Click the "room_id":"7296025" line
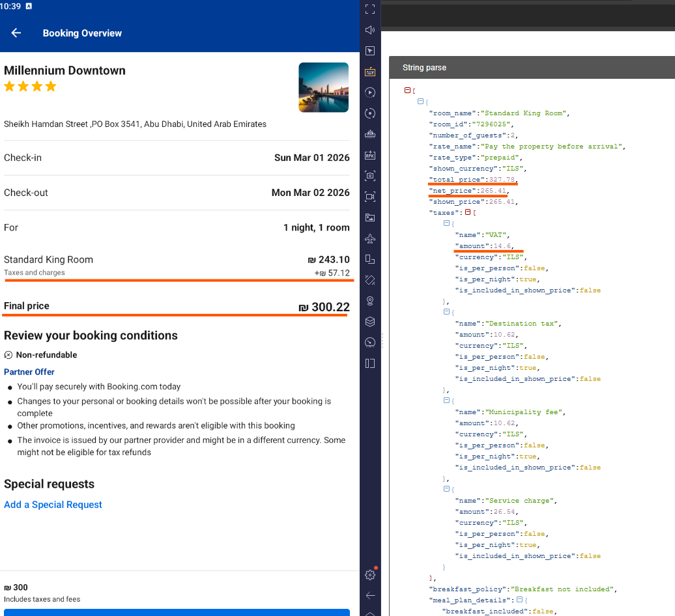This screenshot has height=616, width=675. pos(471,124)
